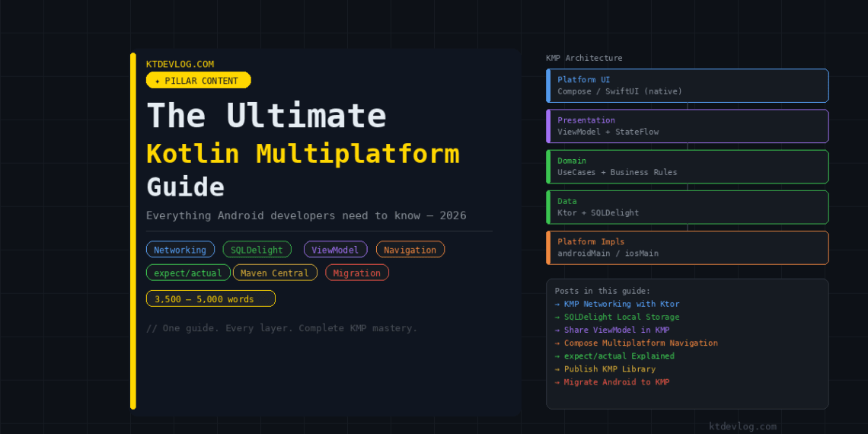
Task: Click the 'Kotlin Multiplatform' yellow title
Action: pos(303,155)
